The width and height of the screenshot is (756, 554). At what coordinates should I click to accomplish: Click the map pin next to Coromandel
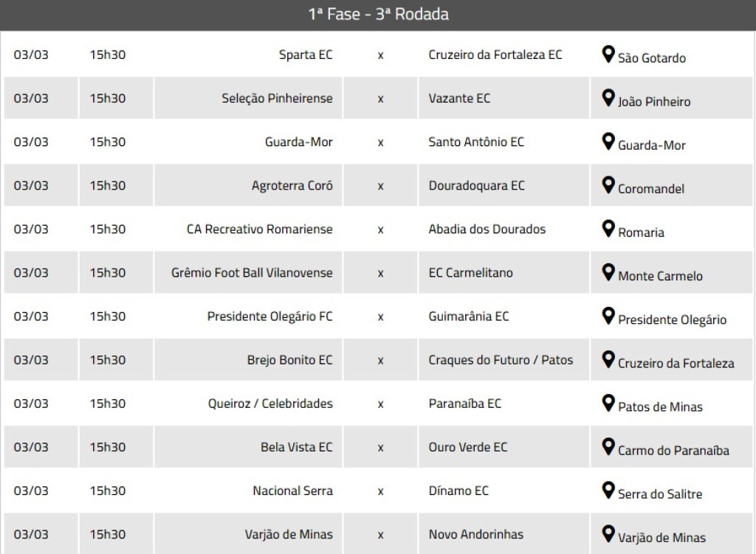608,184
